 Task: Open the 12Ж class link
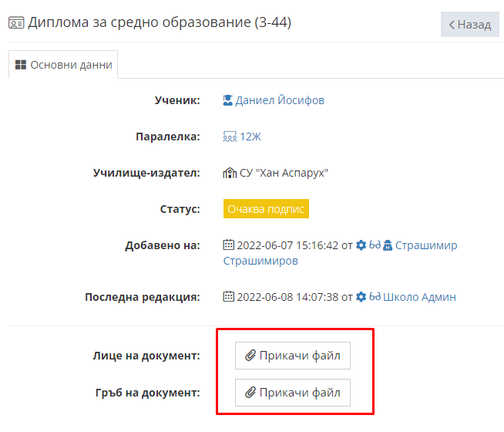pos(250,137)
